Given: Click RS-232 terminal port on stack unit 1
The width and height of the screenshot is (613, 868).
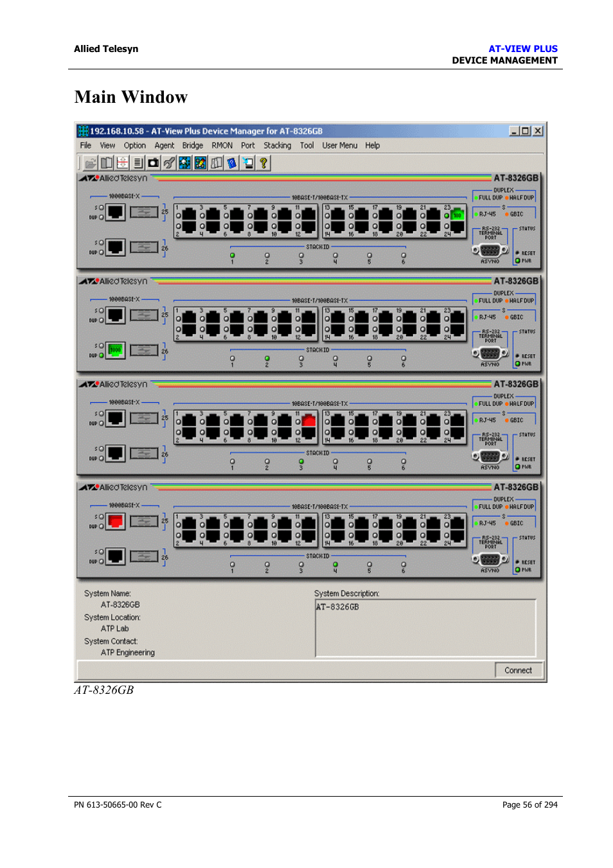Looking at the screenshot, I should point(490,251).
